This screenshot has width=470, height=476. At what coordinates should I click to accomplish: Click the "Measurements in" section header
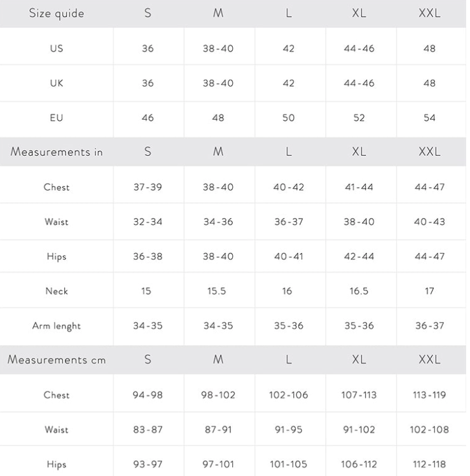click(57, 151)
